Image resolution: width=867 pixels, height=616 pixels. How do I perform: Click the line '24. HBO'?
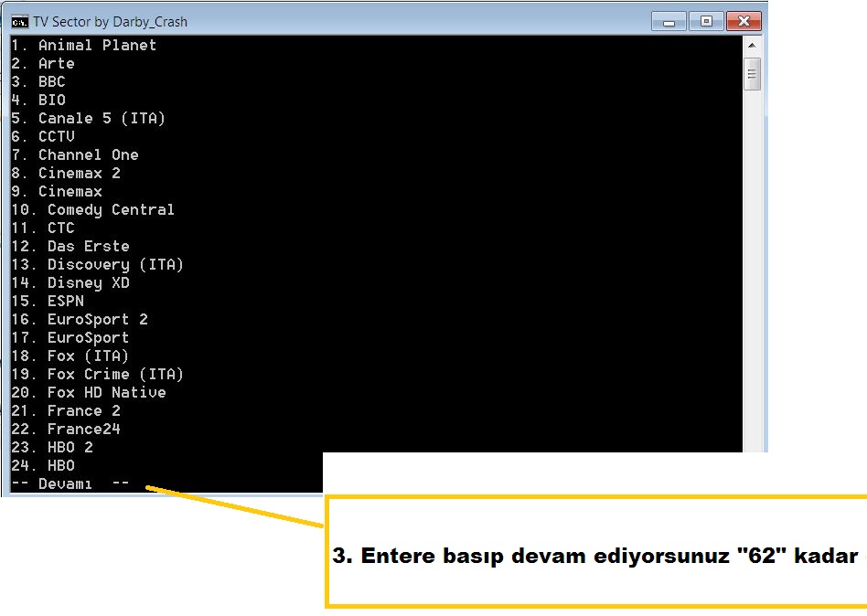(x=43, y=465)
